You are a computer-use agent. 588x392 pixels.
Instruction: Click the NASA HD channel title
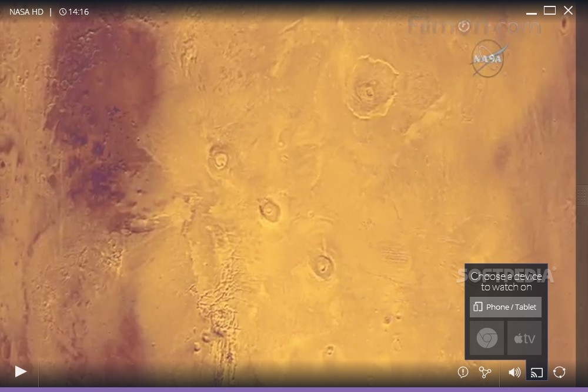point(26,12)
